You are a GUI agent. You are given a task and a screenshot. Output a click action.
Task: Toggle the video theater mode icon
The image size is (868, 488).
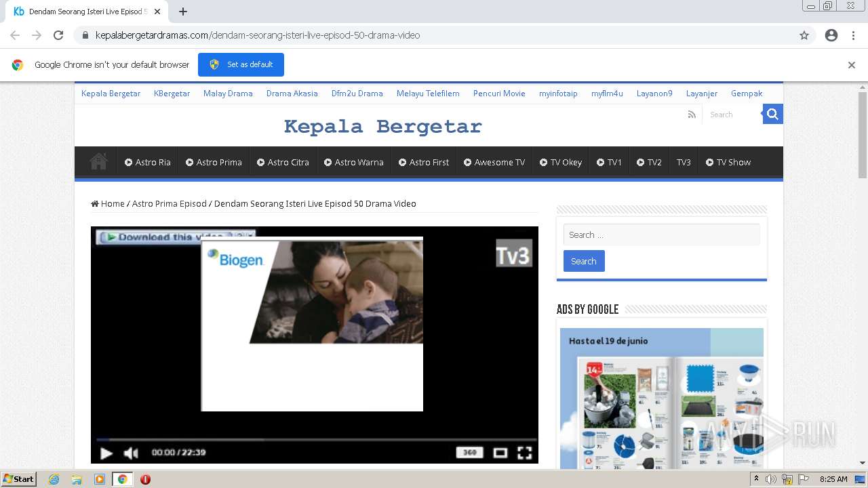click(x=500, y=453)
